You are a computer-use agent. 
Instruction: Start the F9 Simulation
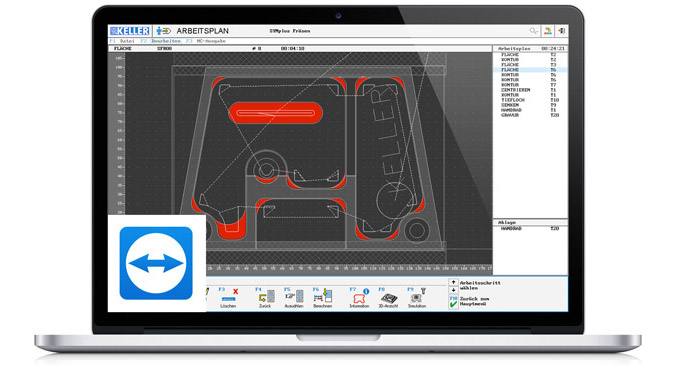click(x=417, y=297)
